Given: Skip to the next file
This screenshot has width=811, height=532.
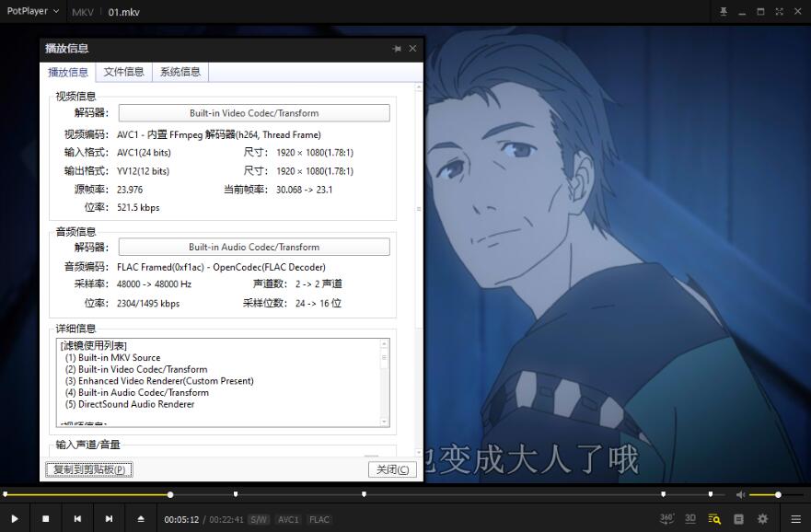Looking at the screenshot, I should 109,519.
